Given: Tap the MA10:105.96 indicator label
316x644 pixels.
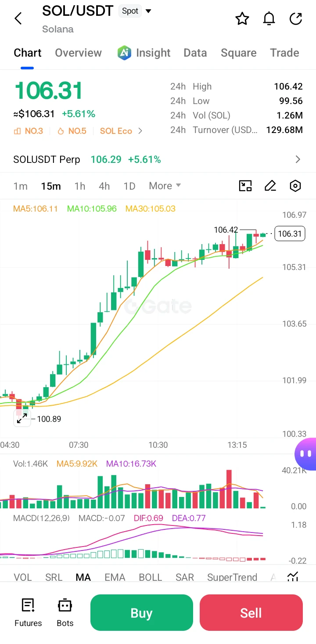Looking at the screenshot, I should point(92,209).
